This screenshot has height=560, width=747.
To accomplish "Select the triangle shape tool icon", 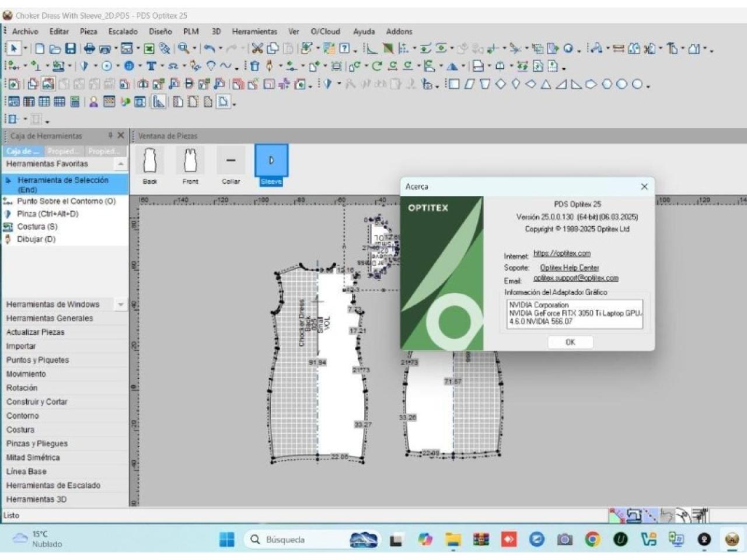I will pos(546,85).
